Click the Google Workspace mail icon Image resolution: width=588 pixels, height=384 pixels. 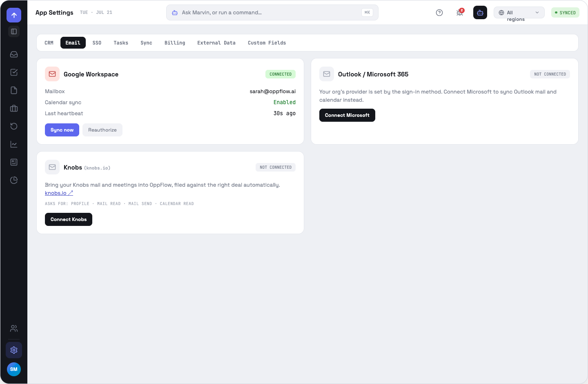52,74
